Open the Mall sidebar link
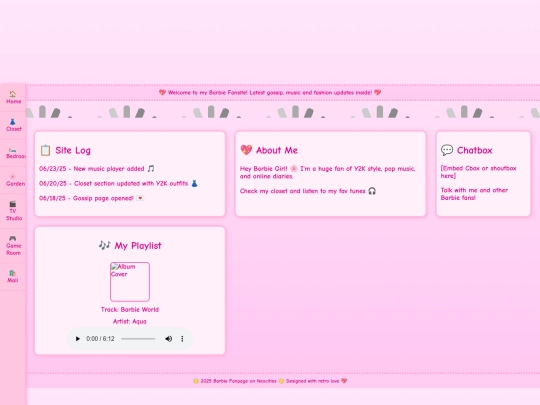The height and width of the screenshot is (405, 540). tap(13, 277)
